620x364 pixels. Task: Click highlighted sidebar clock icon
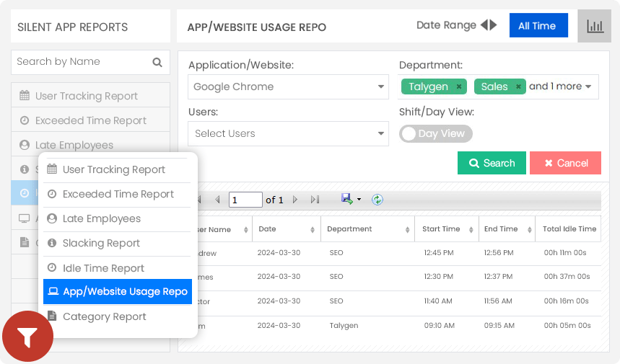click(x=25, y=193)
